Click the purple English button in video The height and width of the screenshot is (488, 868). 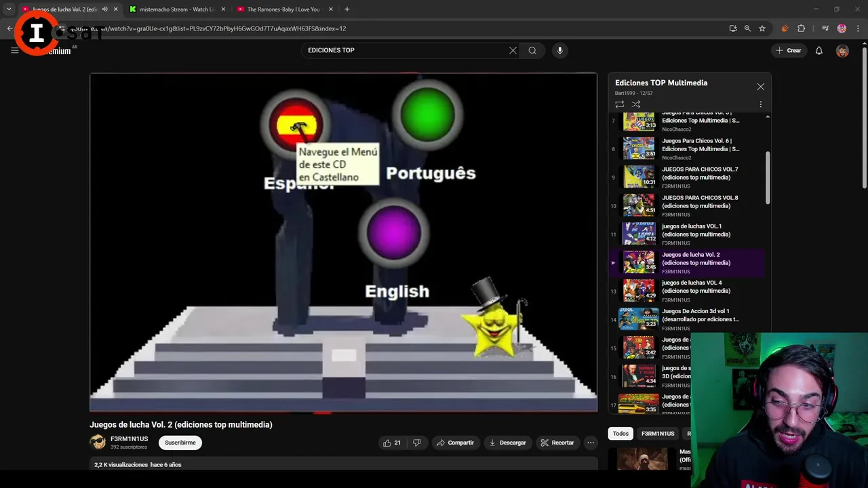[394, 232]
